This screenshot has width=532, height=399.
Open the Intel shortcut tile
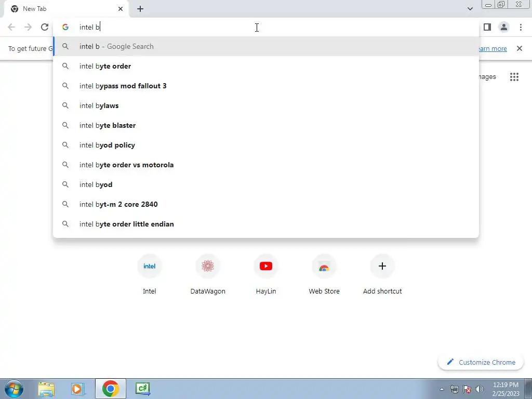pos(149,275)
